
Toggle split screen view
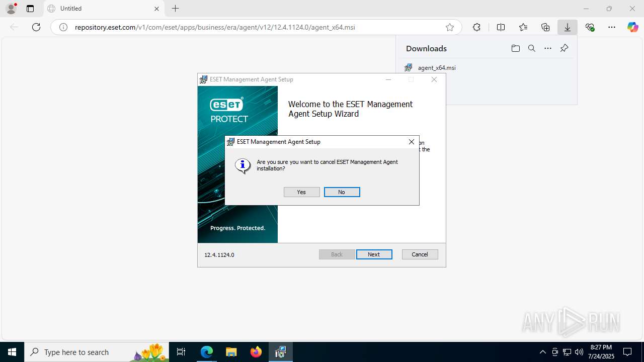pyautogui.click(x=501, y=27)
